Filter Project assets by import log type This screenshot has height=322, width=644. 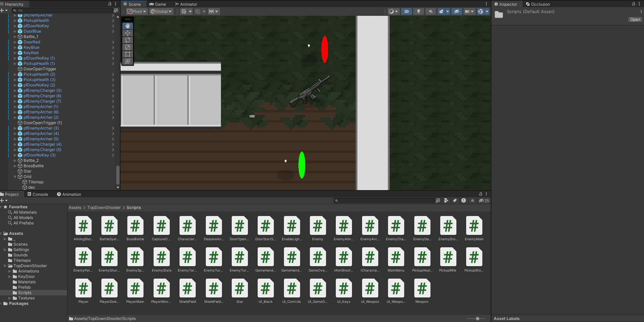pos(464,201)
